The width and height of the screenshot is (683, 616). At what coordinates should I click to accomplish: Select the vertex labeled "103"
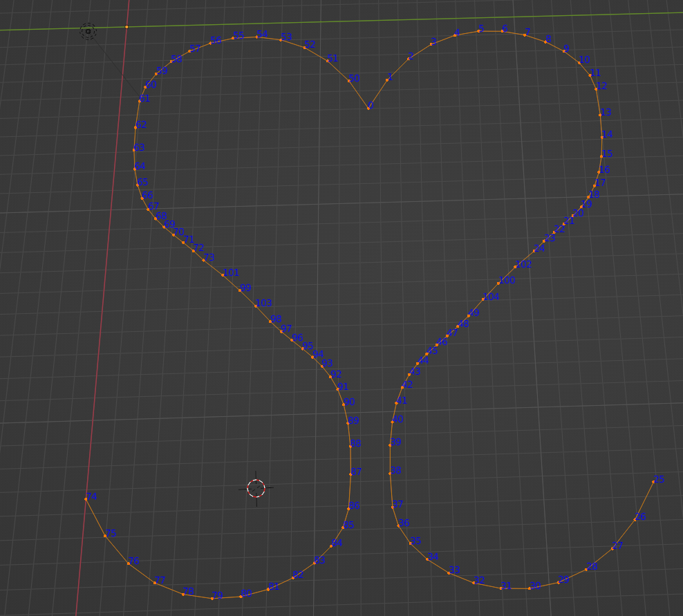(x=256, y=306)
